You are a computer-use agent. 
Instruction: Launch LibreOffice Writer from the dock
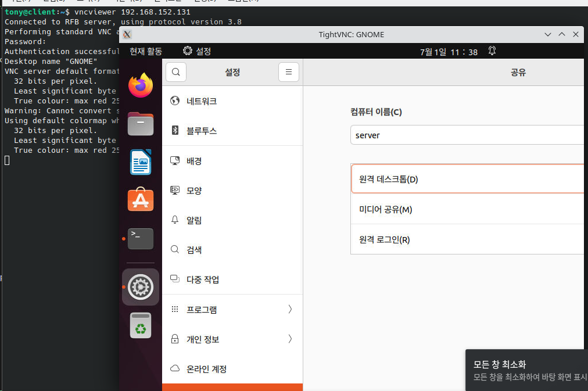[x=139, y=162]
